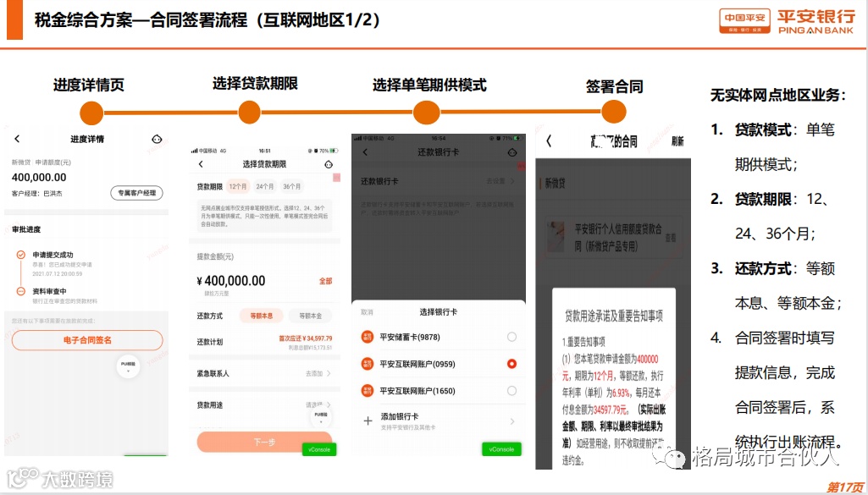Image resolution: width=868 pixels, height=495 pixels.
Task: Open customer service robot icon on 进度详情
Action: [x=157, y=140]
